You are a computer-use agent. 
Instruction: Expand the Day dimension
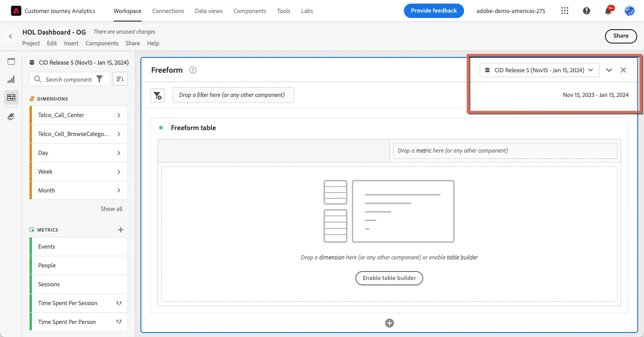(119, 153)
